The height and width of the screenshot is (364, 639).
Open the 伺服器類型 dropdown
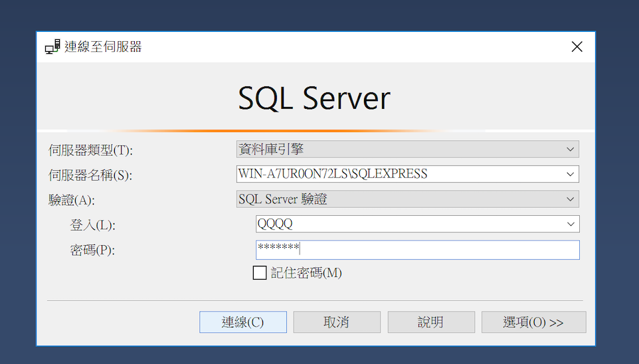pos(408,149)
